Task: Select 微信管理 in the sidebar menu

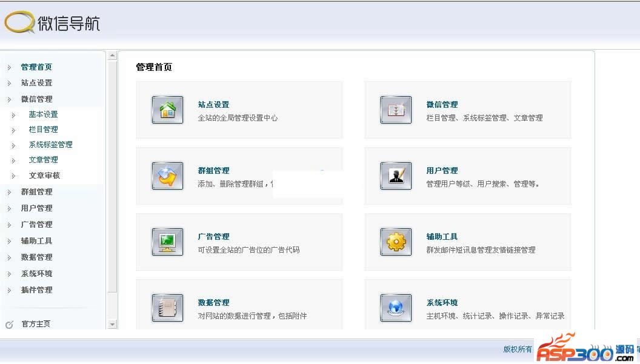Action: (36, 99)
